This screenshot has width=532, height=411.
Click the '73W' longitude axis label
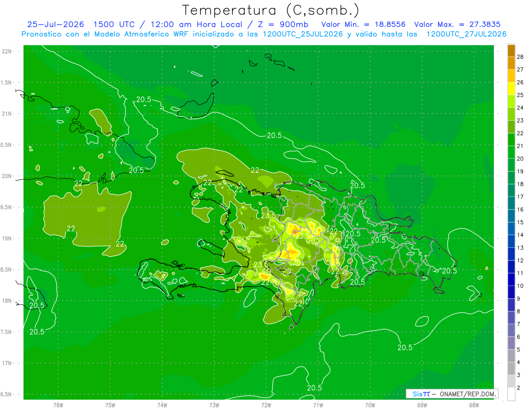(214, 405)
